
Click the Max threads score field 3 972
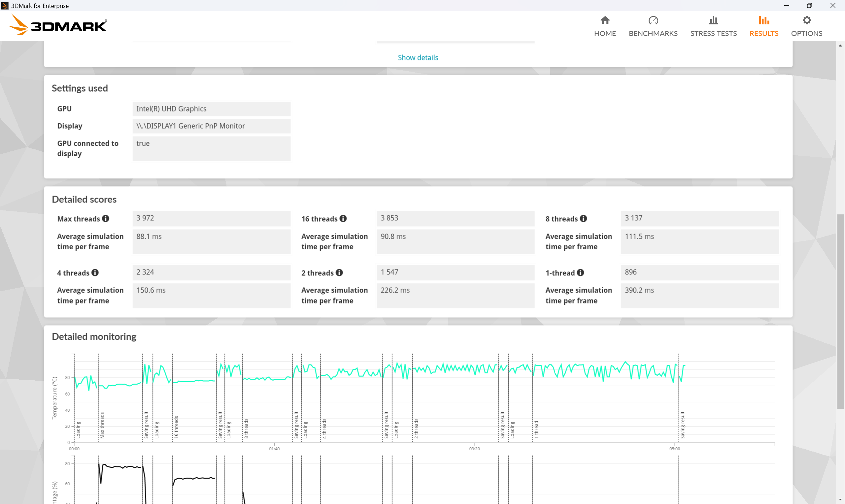click(211, 218)
